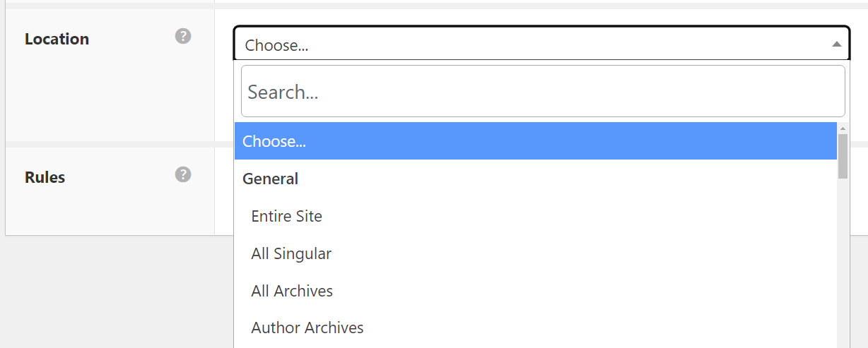Viewport: 868px width, 348px height.
Task: Click the scrollbar up arrow in list
Action: coord(843,128)
